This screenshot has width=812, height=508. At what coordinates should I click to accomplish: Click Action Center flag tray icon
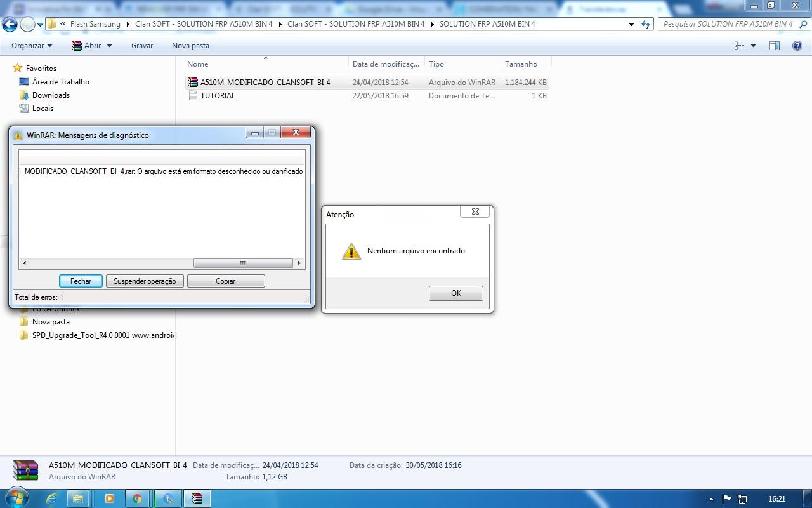[727, 499]
